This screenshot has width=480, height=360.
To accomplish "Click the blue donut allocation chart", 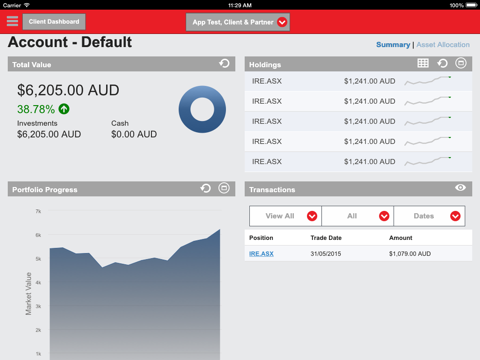I will 202,109.
